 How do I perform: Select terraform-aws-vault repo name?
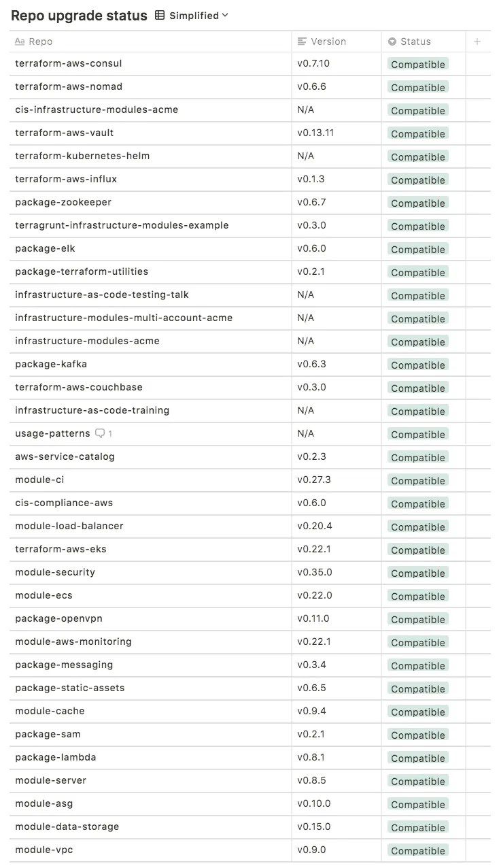point(64,133)
